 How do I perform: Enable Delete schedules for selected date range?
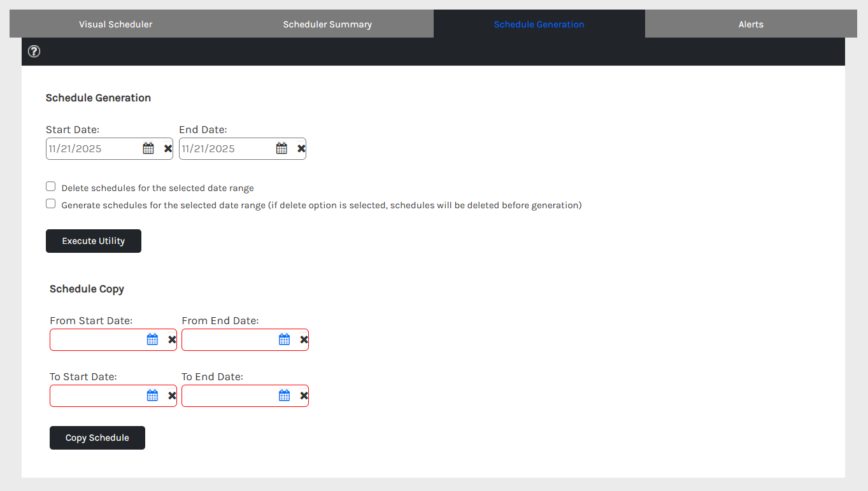coord(51,187)
